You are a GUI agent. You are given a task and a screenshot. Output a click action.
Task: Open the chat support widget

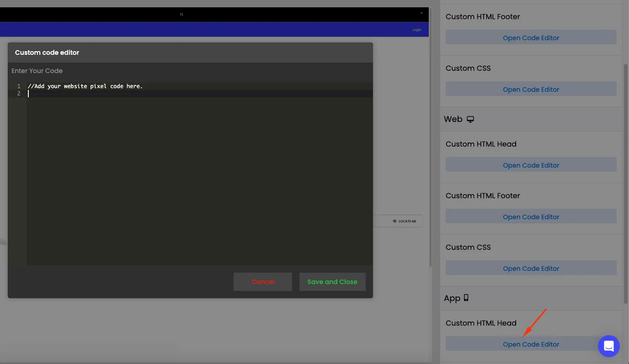(608, 346)
